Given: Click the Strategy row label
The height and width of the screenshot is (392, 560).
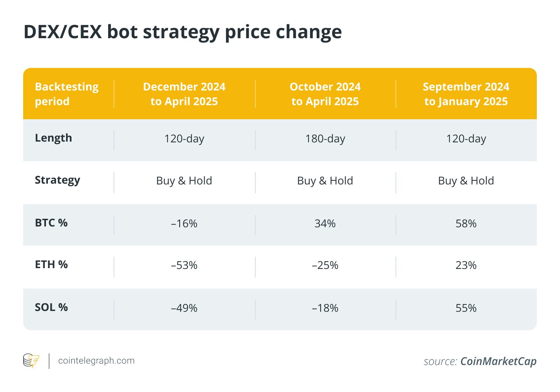Looking at the screenshot, I should coord(58,180).
